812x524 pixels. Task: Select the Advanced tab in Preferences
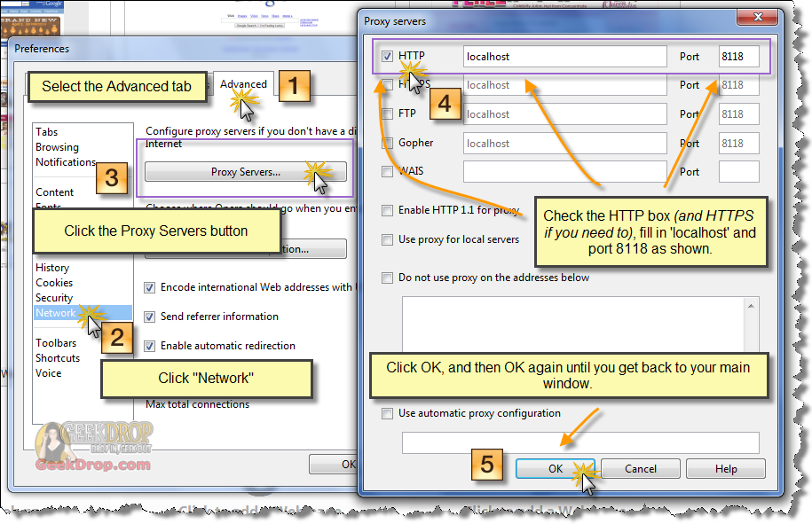[243, 84]
